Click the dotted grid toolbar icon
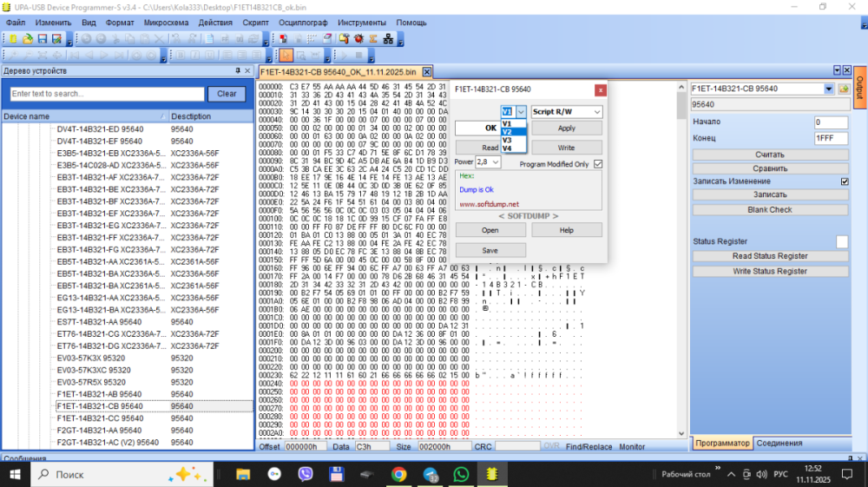 tap(312, 39)
